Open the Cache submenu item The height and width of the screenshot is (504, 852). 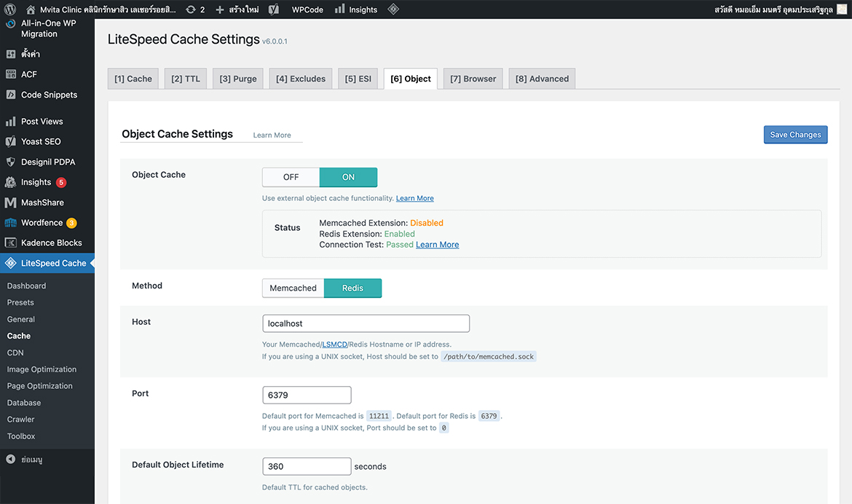[x=19, y=336]
